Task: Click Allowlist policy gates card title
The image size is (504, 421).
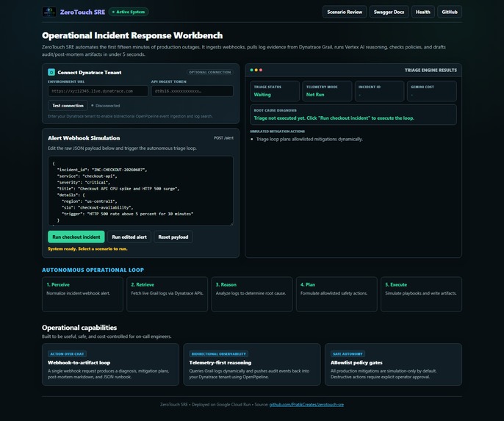Action: 356,362
